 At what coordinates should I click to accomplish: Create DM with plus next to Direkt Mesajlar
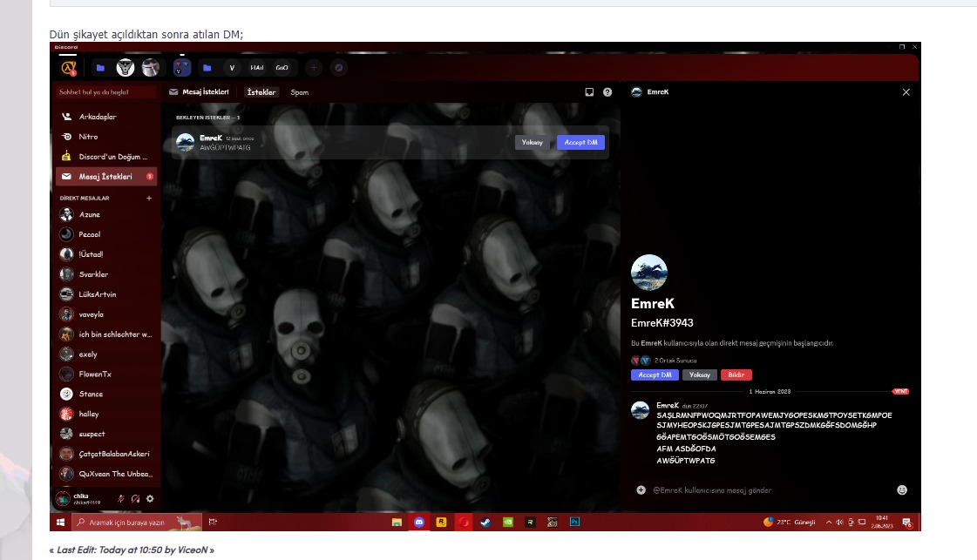tap(149, 198)
